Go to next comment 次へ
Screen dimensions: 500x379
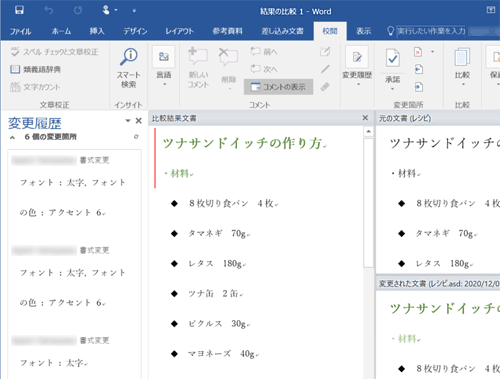(264, 69)
